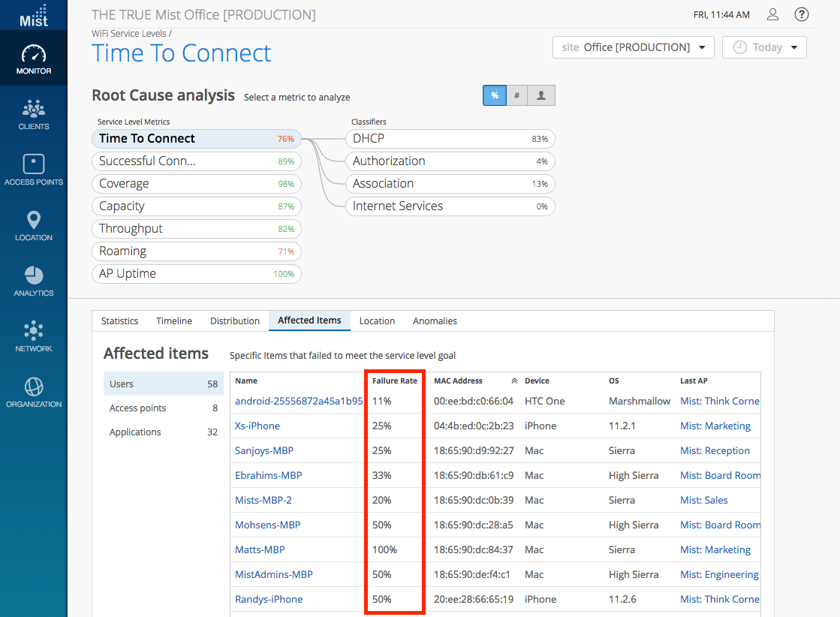
Task: Switch root cause view to users
Action: pos(540,95)
